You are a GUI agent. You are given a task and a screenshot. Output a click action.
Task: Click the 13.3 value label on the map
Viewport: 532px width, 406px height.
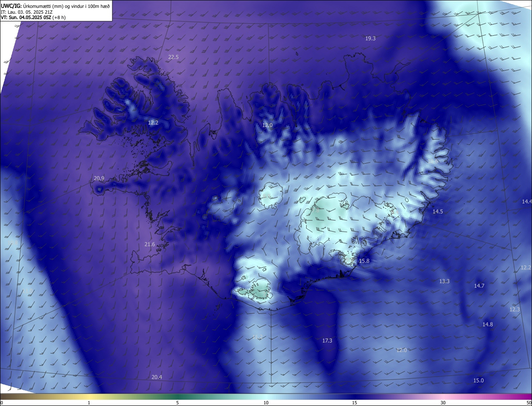coord(444,281)
